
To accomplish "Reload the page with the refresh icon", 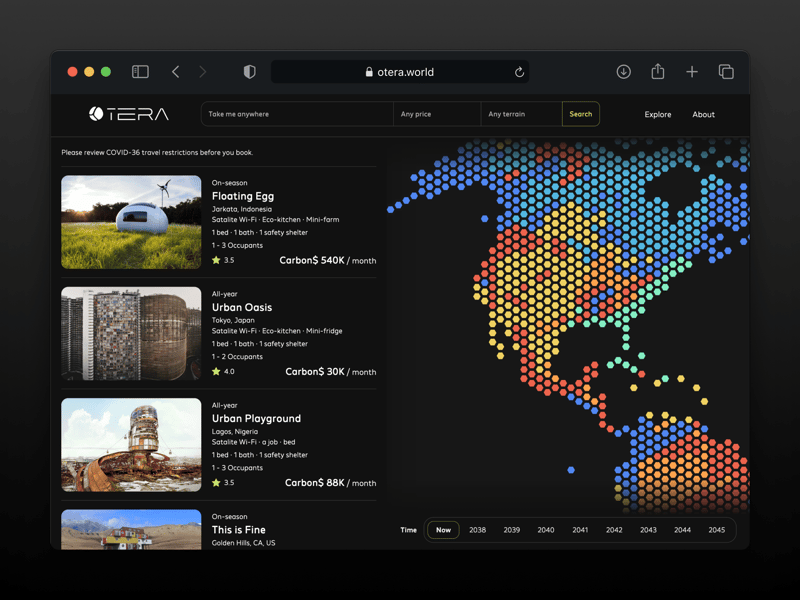I will click(x=519, y=72).
